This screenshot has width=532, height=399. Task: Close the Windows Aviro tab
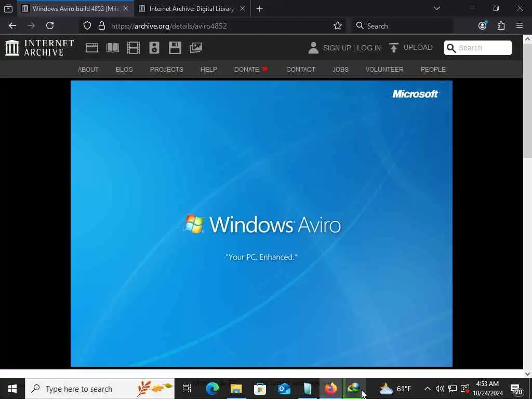[x=126, y=9]
